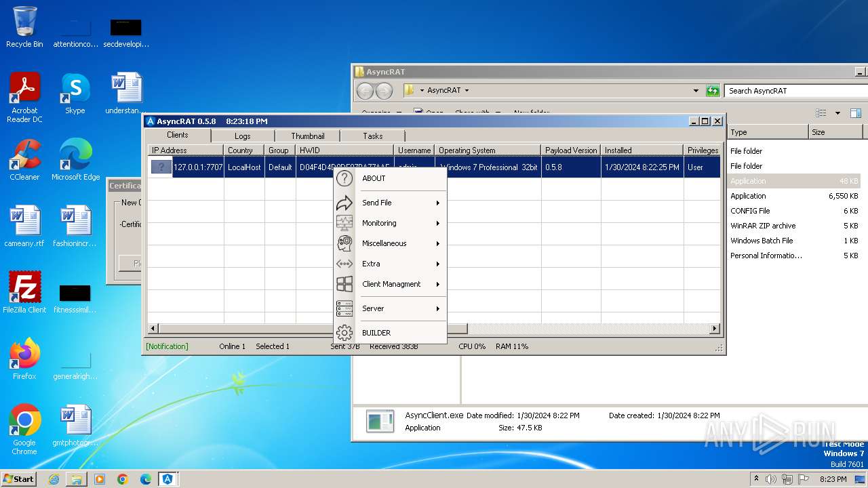Sort Explorer files by Size column
Viewport: 868px width, 488px height.
pyautogui.click(x=834, y=132)
